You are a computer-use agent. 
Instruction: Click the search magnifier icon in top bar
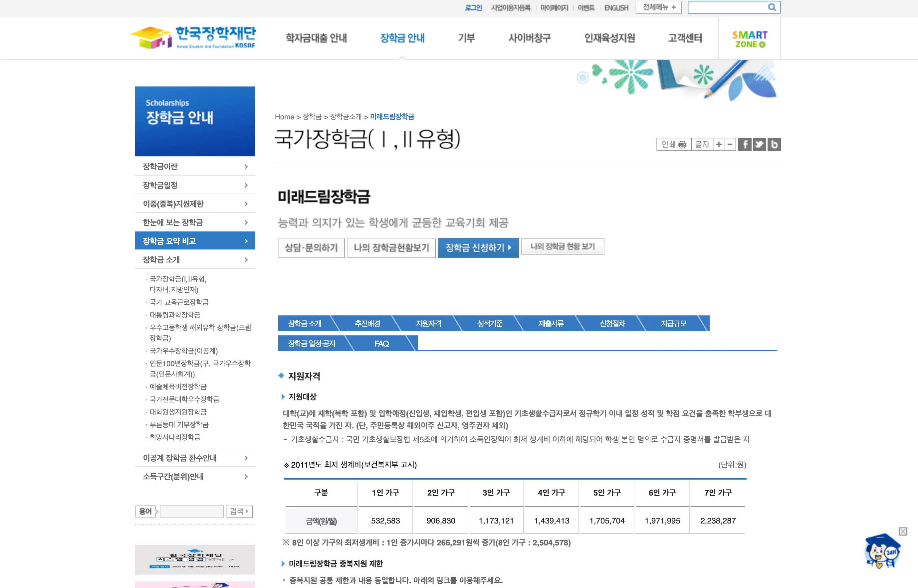tap(772, 7)
